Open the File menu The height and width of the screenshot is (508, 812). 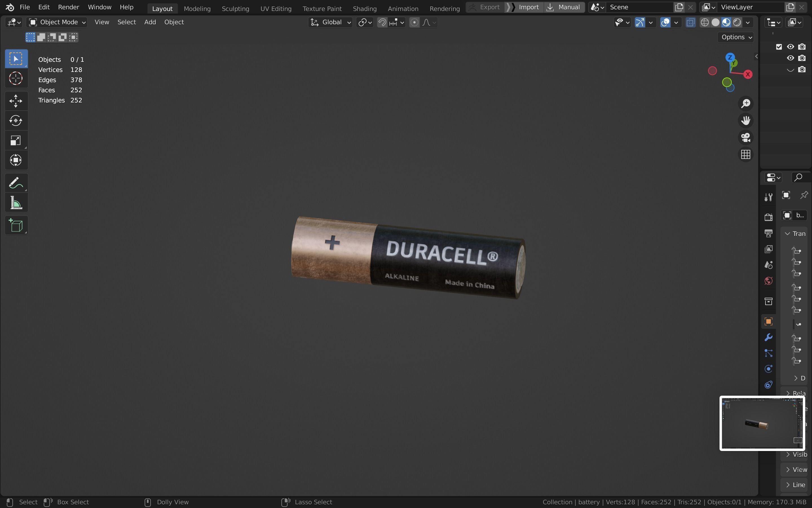25,7
